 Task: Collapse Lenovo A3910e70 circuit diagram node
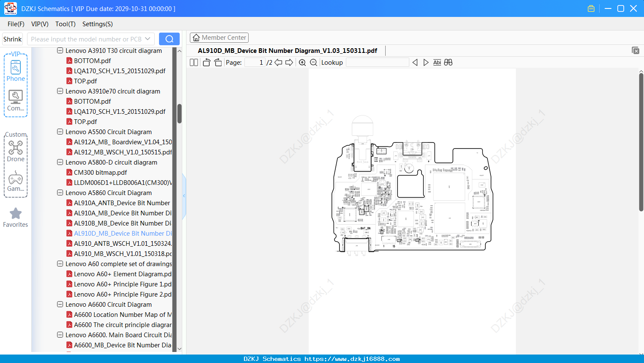[x=60, y=91]
